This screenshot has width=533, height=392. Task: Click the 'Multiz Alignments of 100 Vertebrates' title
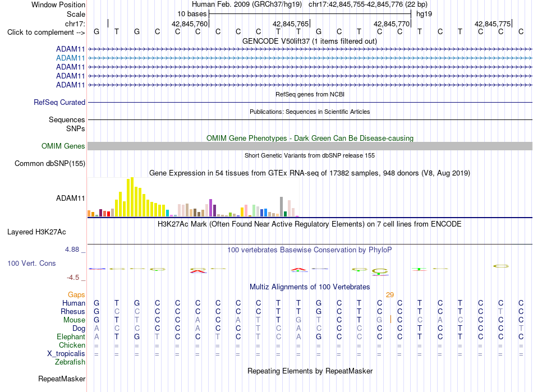coord(310,287)
